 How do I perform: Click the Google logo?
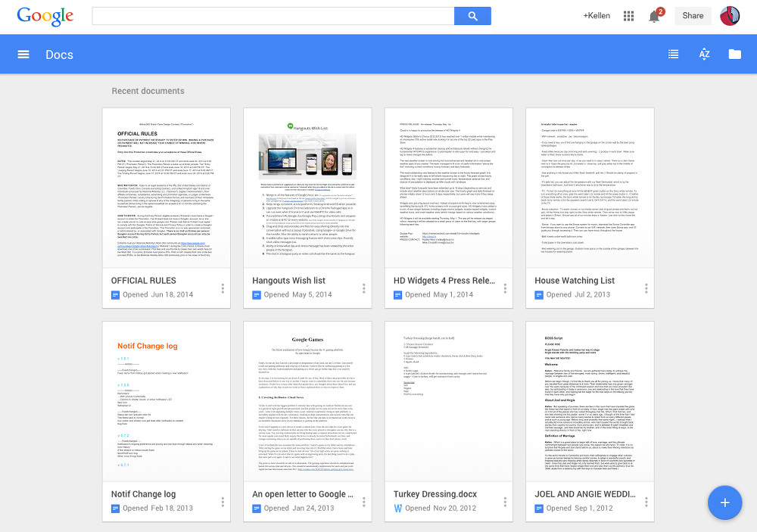(x=45, y=17)
